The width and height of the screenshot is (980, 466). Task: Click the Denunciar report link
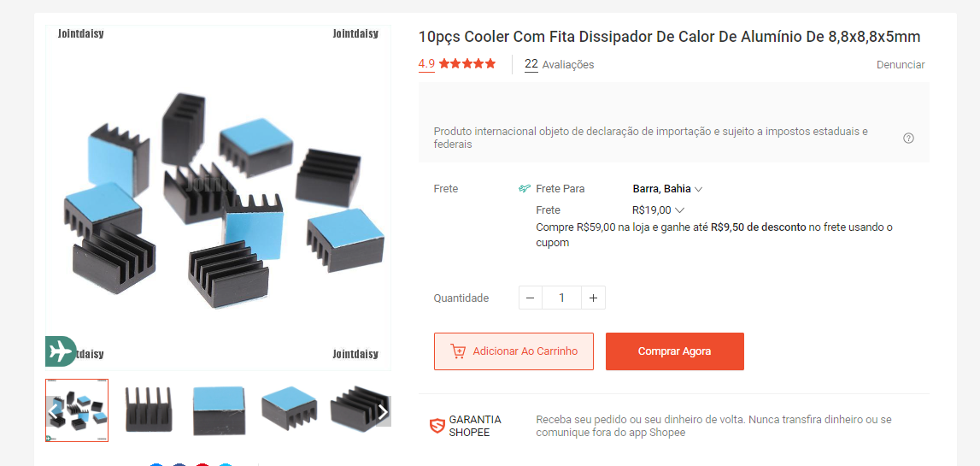[x=900, y=64]
